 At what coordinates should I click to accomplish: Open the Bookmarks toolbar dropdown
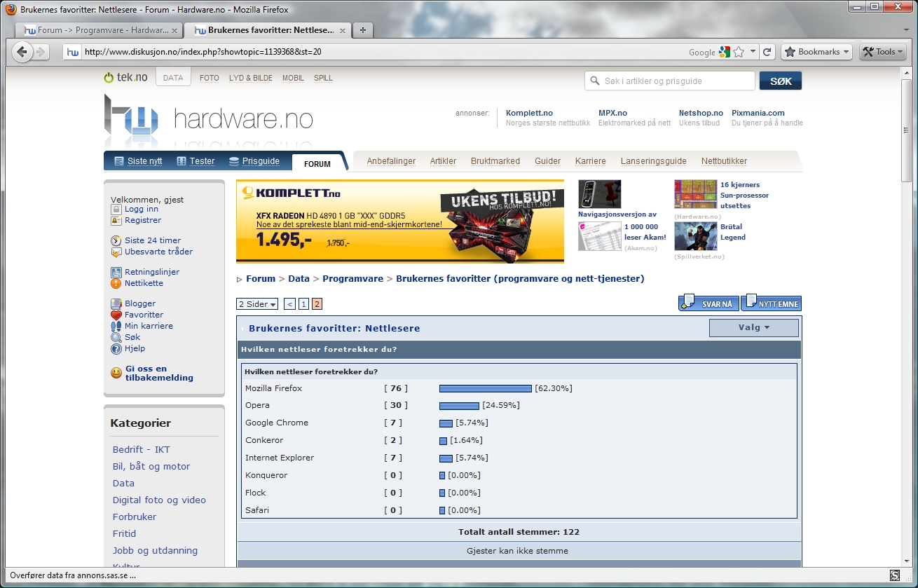click(x=816, y=52)
